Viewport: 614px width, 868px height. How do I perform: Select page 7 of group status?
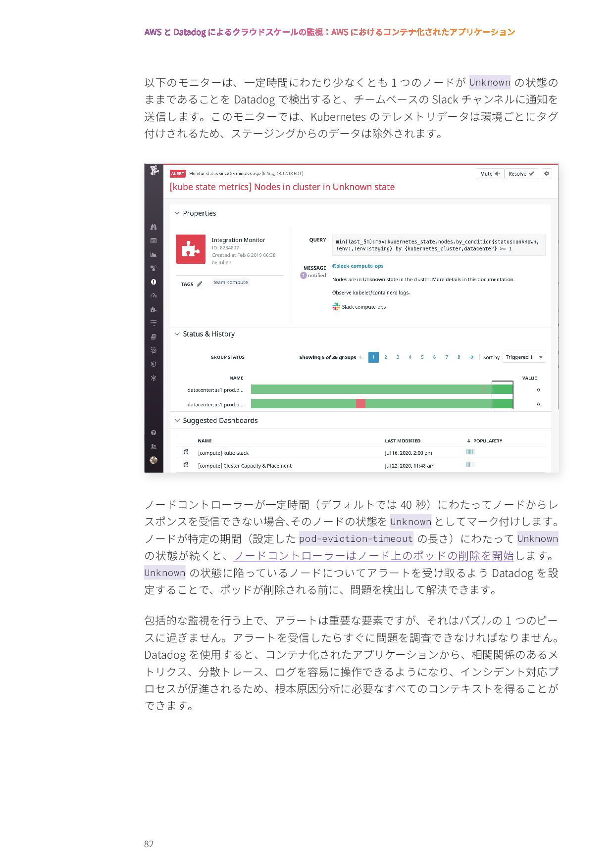coord(447,357)
